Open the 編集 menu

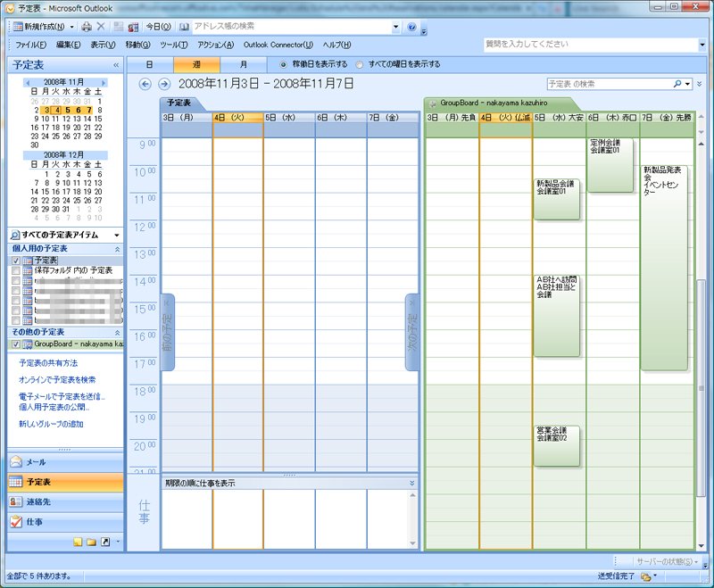click(x=69, y=45)
